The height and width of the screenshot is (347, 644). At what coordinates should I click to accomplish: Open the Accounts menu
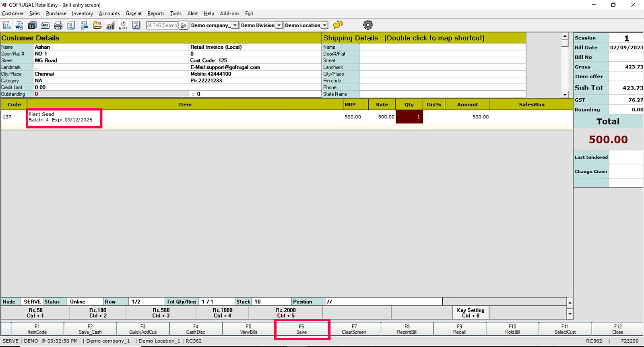pos(109,14)
